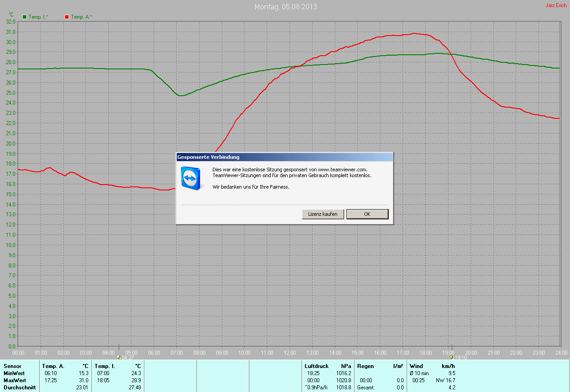Click the Temp. A.* legend label
This screenshot has height=392, width=570.
tap(81, 17)
